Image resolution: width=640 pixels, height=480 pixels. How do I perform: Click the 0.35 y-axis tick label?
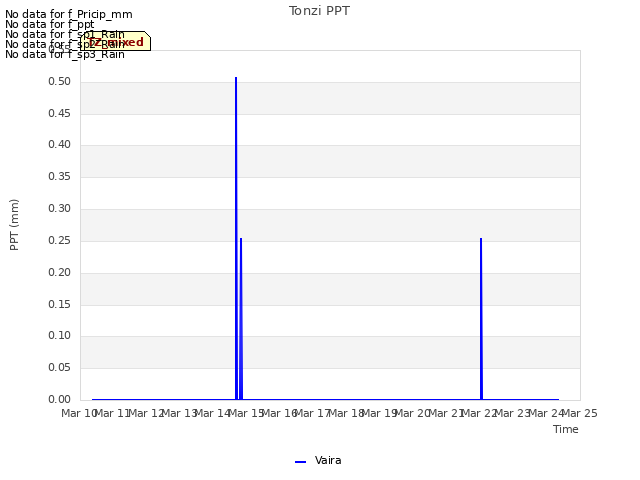tap(60, 176)
